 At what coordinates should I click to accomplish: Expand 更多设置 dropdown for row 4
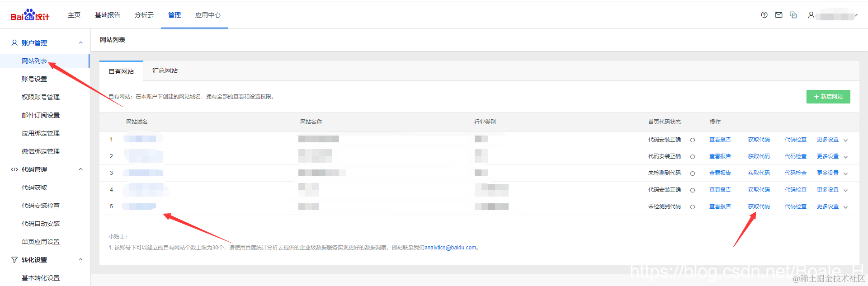pos(845,190)
